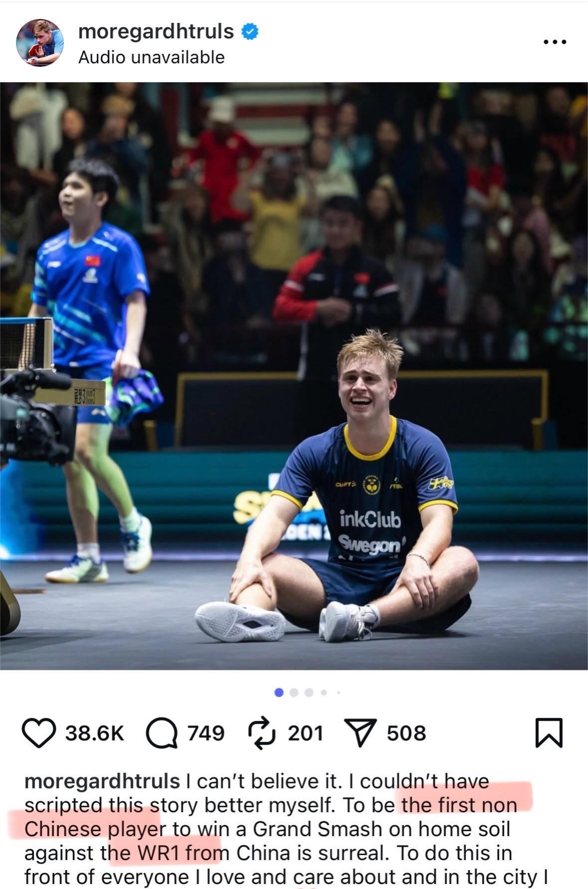588x889 pixels.
Task: Tap the moregardhtruls username in header
Action: click(x=156, y=31)
